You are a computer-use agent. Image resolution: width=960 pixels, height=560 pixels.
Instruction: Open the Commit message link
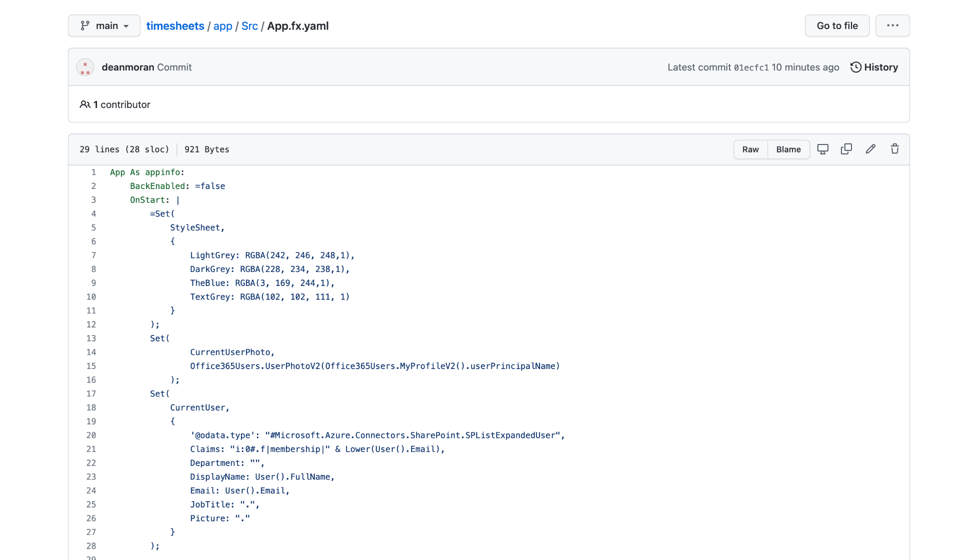pyautogui.click(x=174, y=67)
